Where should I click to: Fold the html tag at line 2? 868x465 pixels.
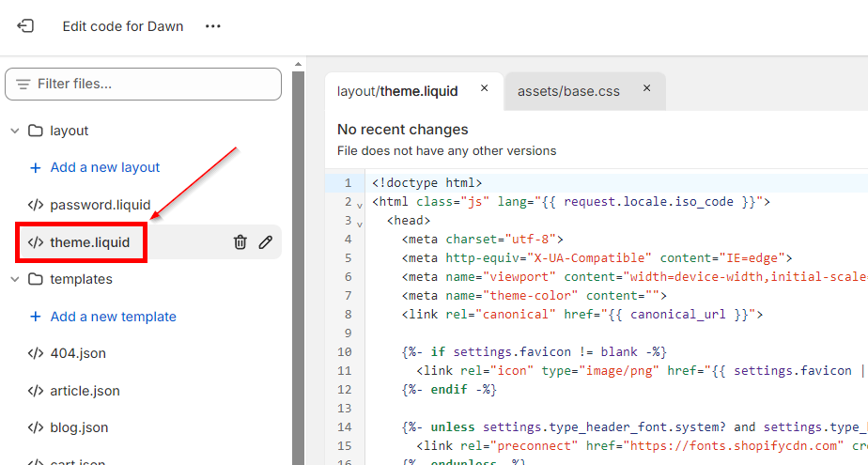click(360, 206)
